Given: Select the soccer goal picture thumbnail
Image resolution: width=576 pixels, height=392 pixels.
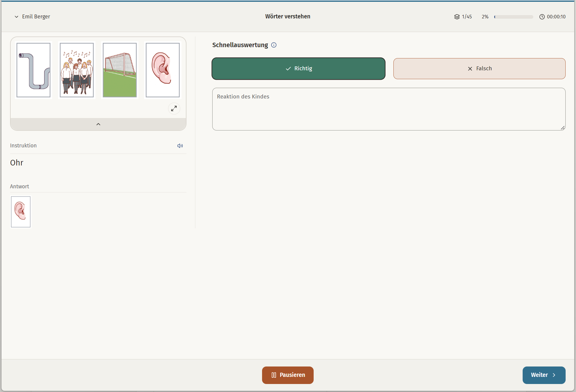Looking at the screenshot, I should 120,70.
